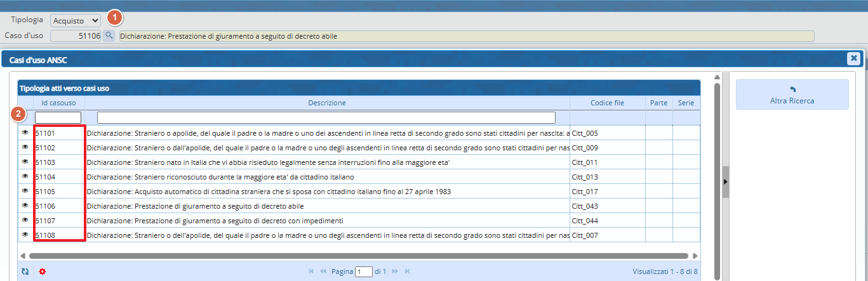Click the magnifier search icon beside Caso d'uso
Screen dimensions: 868x281
click(x=109, y=36)
